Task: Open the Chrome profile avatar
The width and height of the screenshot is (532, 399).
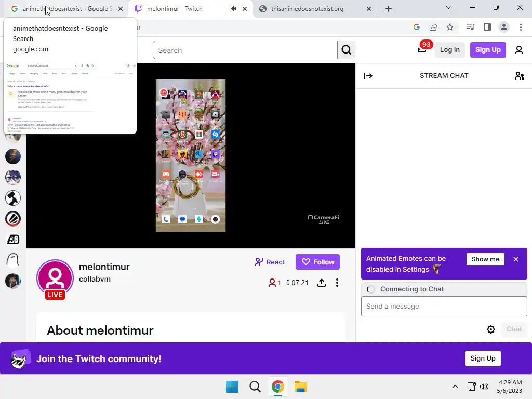Action: pos(504,27)
